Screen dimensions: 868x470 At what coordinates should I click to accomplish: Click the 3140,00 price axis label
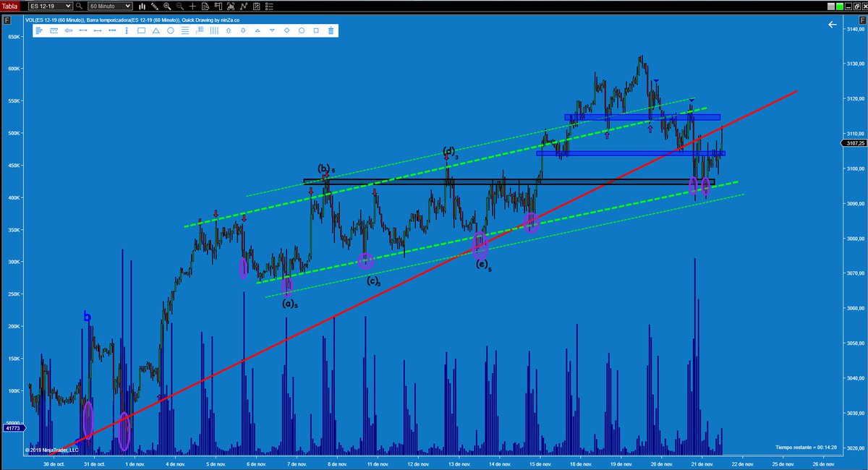pos(856,30)
